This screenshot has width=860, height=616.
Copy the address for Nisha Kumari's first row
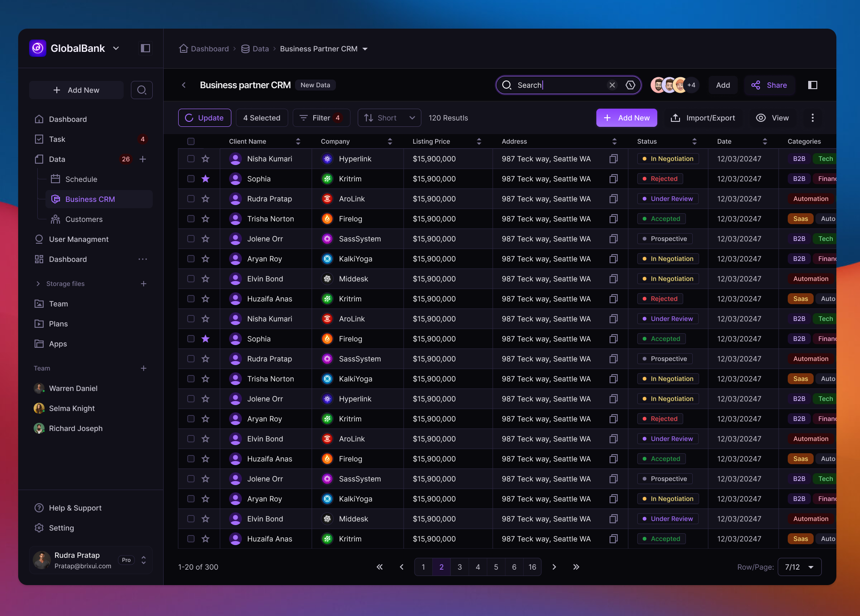[614, 159]
